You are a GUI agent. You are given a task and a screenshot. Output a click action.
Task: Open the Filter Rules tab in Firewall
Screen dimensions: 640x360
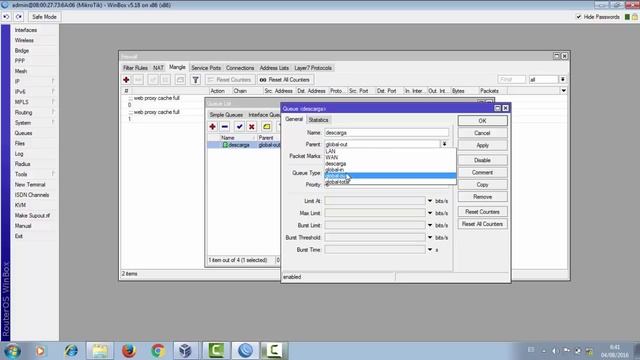135,68
